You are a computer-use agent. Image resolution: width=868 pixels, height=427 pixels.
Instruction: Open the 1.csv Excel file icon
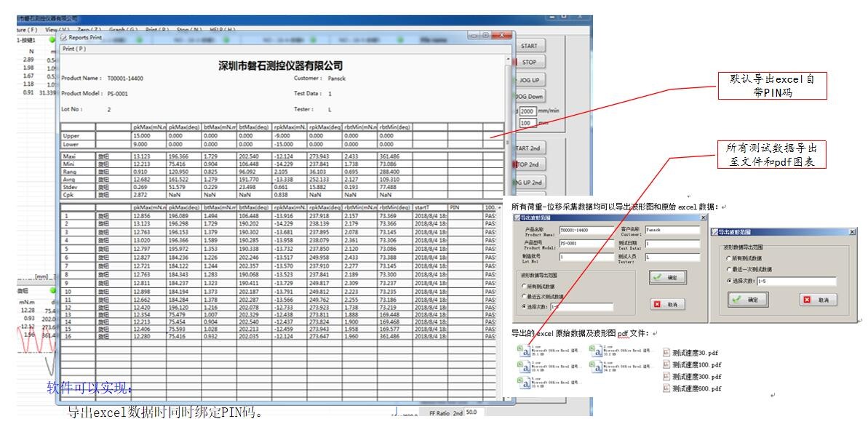(x=523, y=351)
